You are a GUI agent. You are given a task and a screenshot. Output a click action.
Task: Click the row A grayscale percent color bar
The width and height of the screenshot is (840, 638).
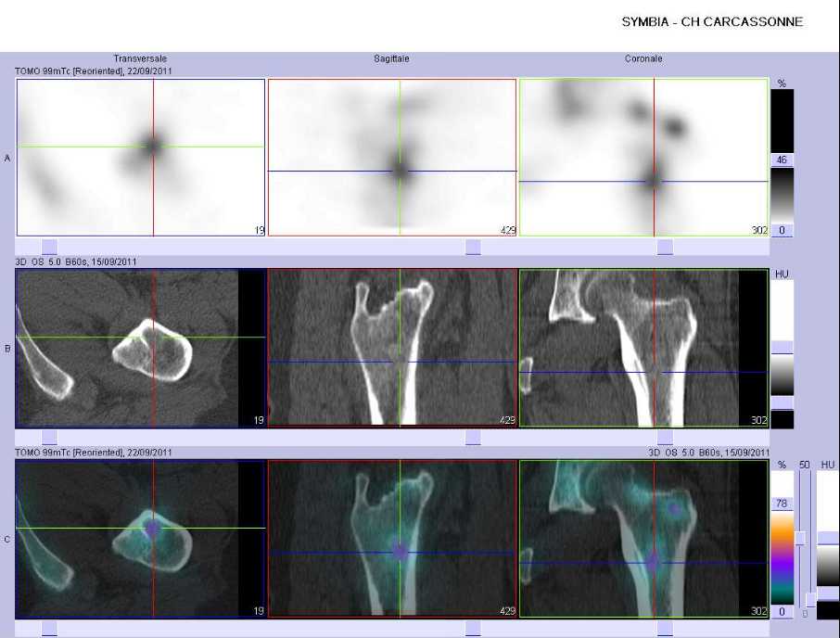783,195
